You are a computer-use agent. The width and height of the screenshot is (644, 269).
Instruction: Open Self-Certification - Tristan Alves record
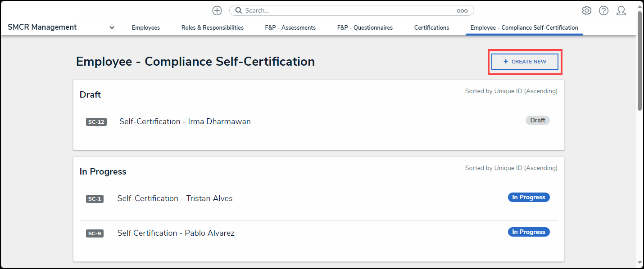[x=175, y=198]
